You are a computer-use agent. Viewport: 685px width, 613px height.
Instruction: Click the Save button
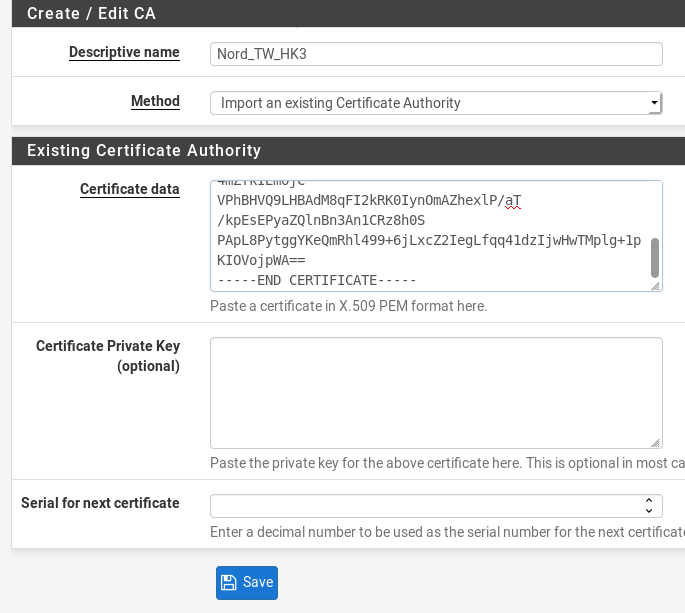[x=247, y=582]
